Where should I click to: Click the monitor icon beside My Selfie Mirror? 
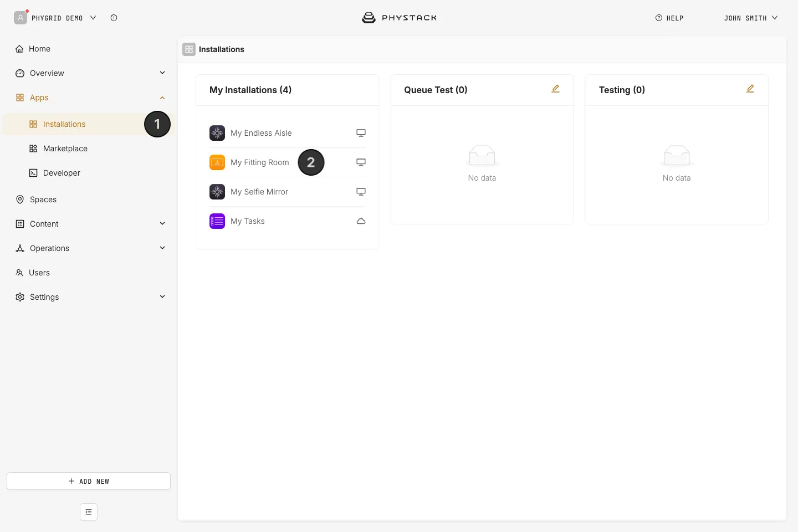click(x=361, y=192)
